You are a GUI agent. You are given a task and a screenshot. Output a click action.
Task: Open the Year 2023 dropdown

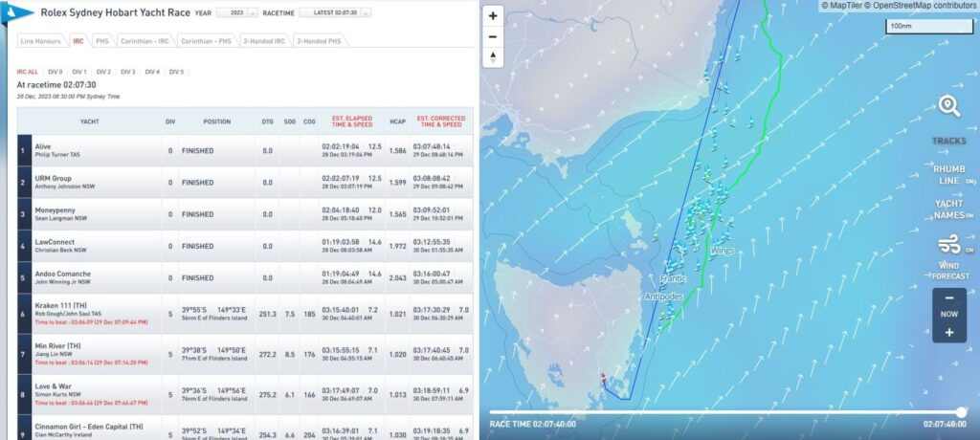(x=236, y=13)
